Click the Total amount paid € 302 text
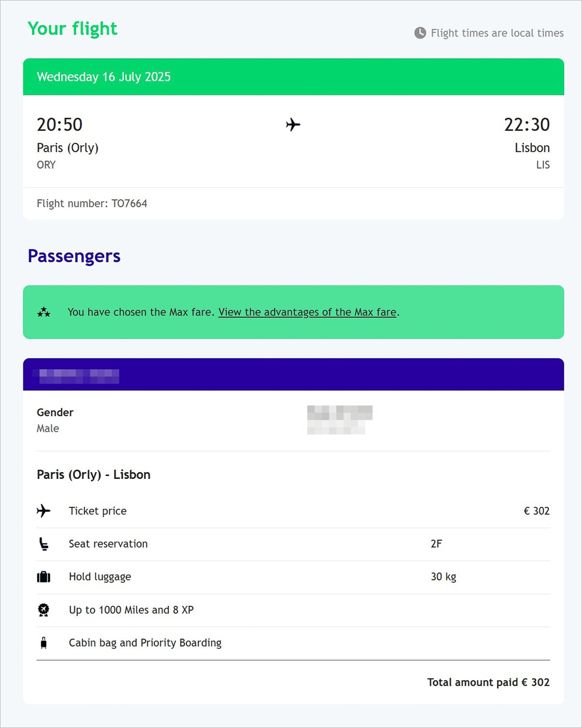 [x=488, y=682]
